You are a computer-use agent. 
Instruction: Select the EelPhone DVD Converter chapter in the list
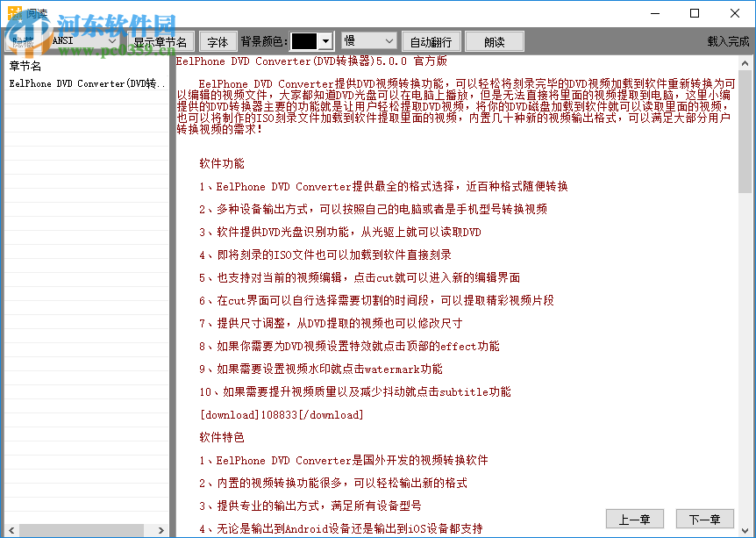pyautogui.click(x=87, y=83)
